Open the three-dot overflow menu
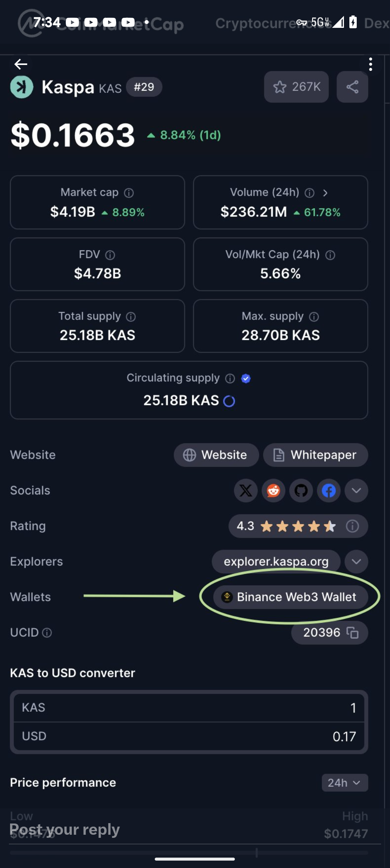390x868 pixels. (370, 64)
